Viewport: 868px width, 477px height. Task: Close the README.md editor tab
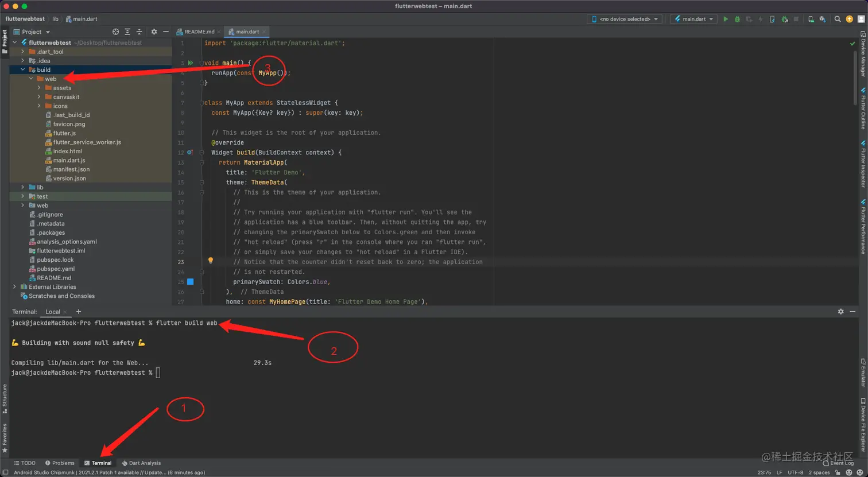click(x=219, y=32)
